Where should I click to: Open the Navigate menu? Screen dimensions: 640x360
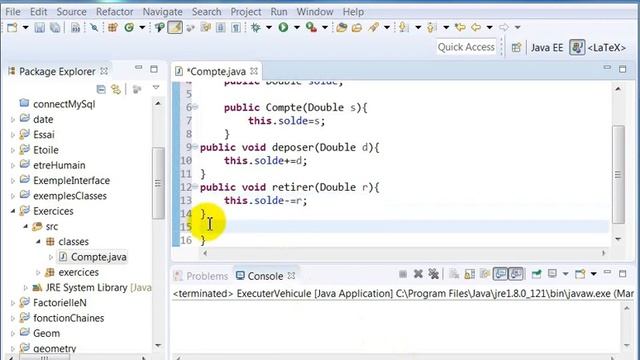pos(162,11)
